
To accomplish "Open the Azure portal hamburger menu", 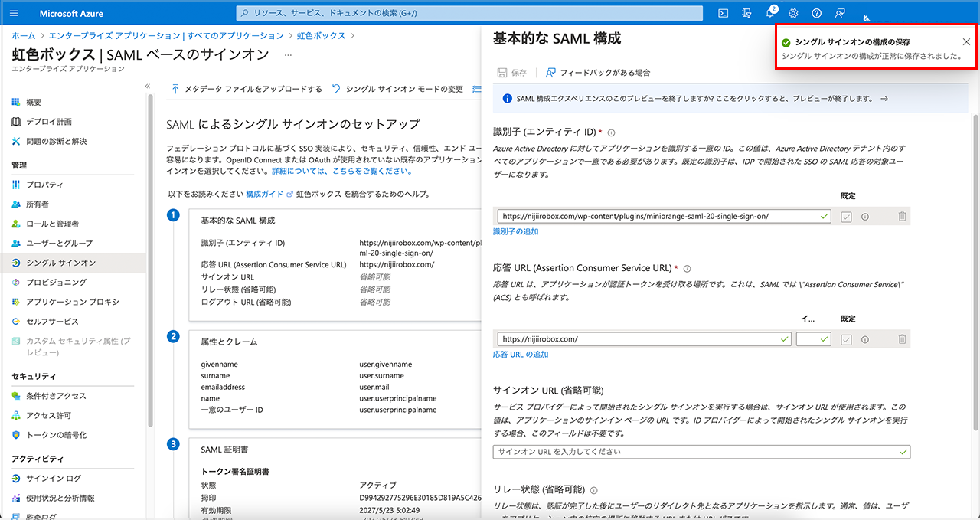I will [15, 13].
